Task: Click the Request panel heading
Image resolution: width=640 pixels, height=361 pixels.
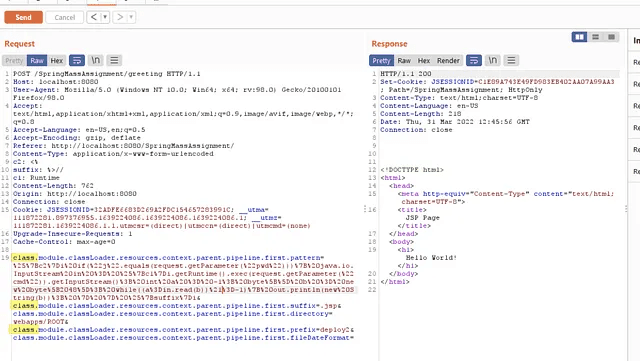Action: (x=20, y=44)
